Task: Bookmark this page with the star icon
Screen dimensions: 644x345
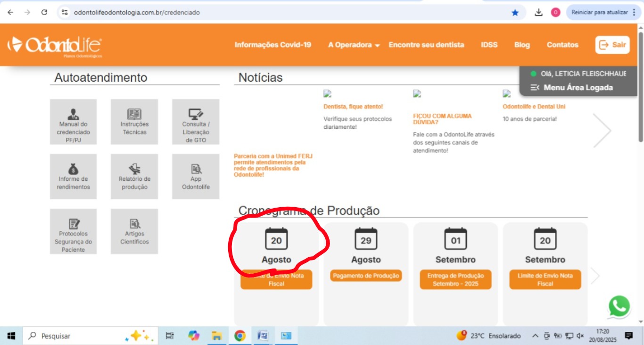Action: tap(515, 13)
